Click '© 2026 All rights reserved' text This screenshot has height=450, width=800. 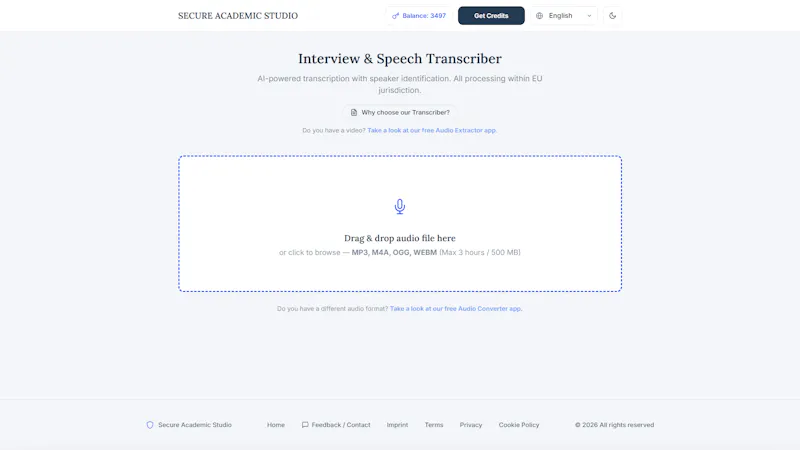(614, 425)
